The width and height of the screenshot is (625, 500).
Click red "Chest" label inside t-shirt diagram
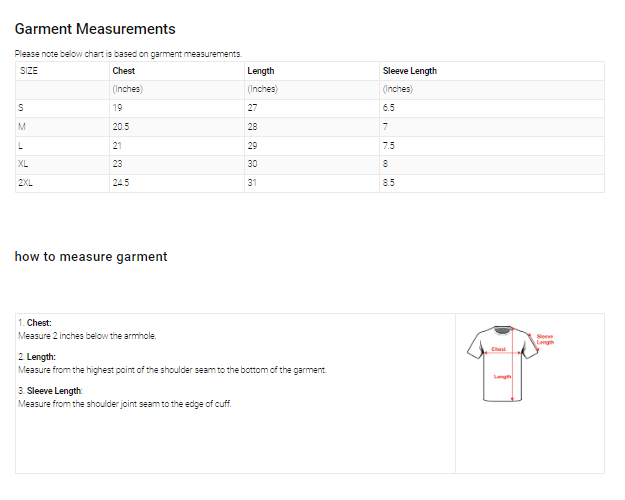coord(498,349)
